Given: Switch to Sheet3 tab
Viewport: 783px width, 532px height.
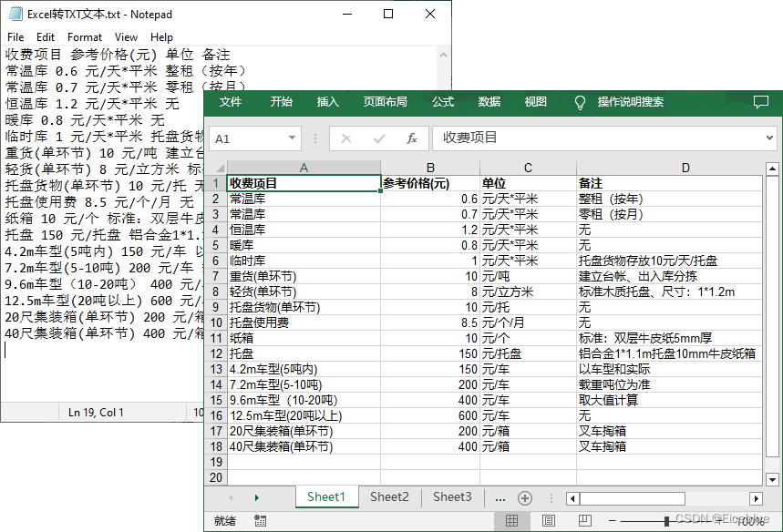Looking at the screenshot, I should click(x=452, y=497).
